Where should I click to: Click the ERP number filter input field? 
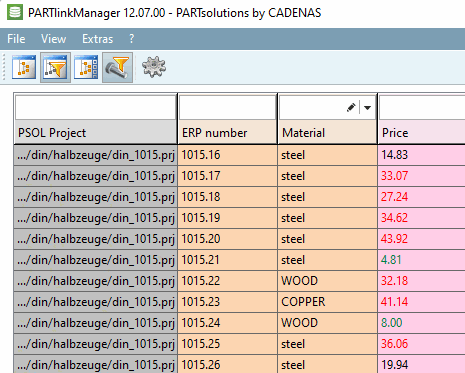[227, 107]
